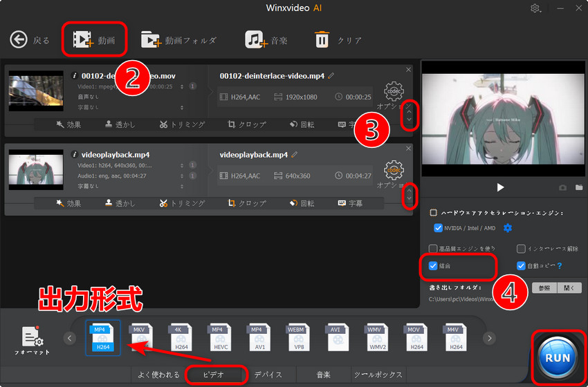The height and width of the screenshot is (387, 588).
Task: Open 透かし watermark for videoplayback.mp4
Action: 120,203
